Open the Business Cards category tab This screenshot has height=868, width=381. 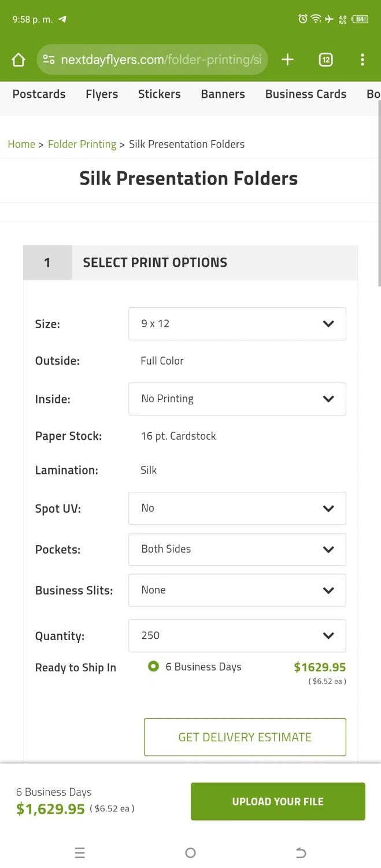[305, 94]
